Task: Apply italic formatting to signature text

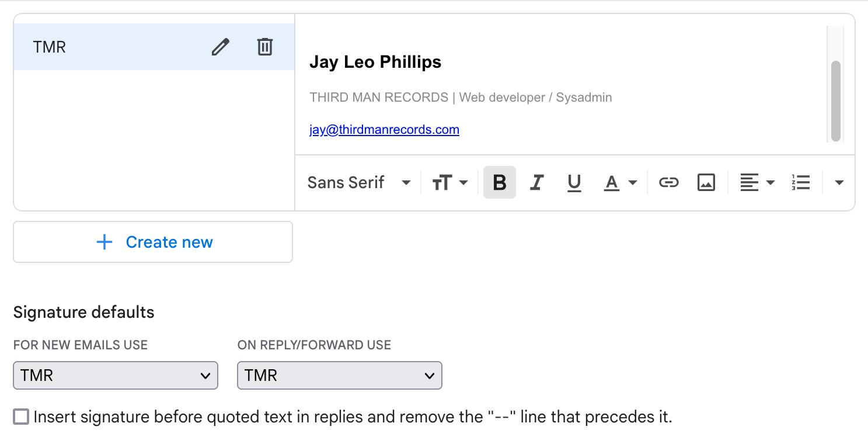Action: [x=536, y=183]
